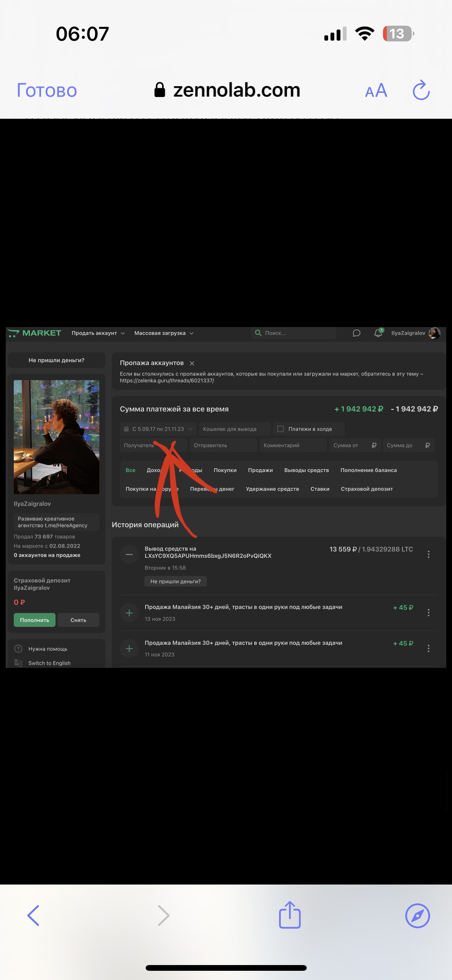Viewport: 452px width, 980px height.
Task: Select the Продажи filter tab
Action: point(260,470)
